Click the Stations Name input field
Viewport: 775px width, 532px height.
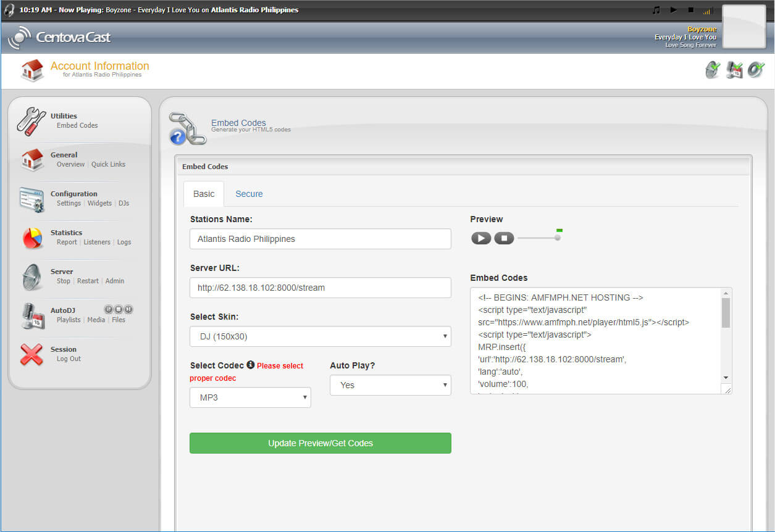pos(320,239)
